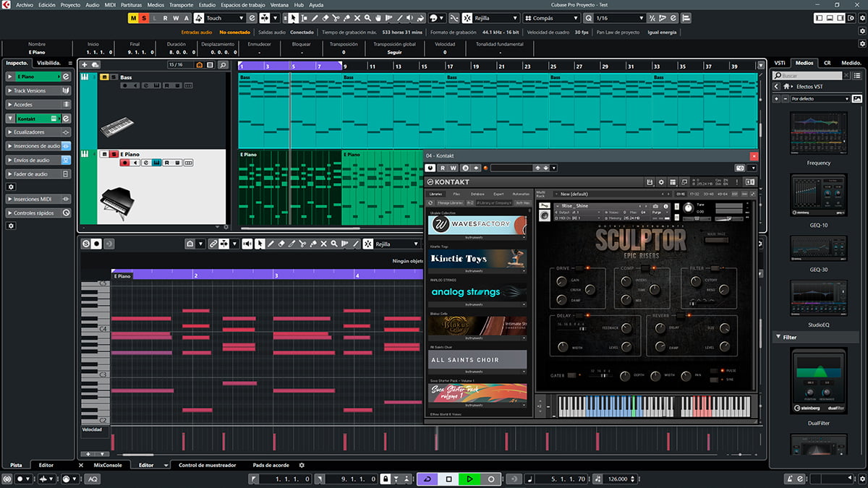Open the Rejilla snap type dropdown

pyautogui.click(x=495, y=17)
